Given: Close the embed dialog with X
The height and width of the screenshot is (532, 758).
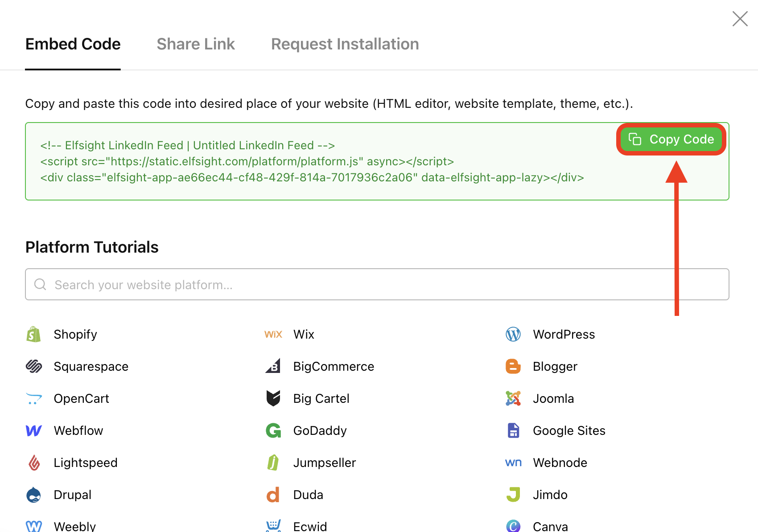Looking at the screenshot, I should [740, 19].
